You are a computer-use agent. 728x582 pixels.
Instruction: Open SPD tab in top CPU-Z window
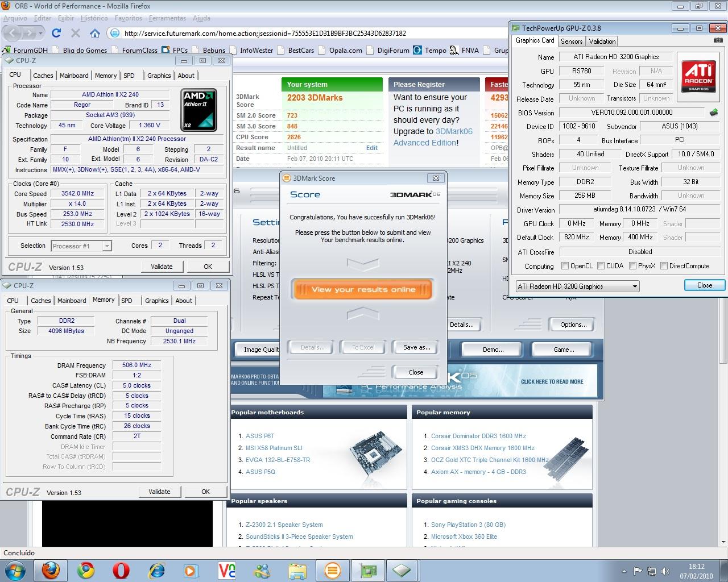129,76
